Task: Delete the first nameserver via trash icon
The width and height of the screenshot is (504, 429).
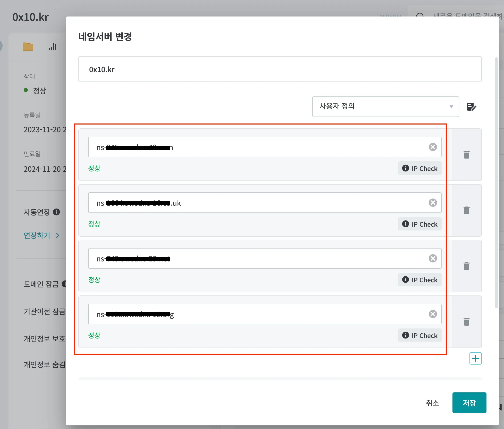Action: coord(466,155)
